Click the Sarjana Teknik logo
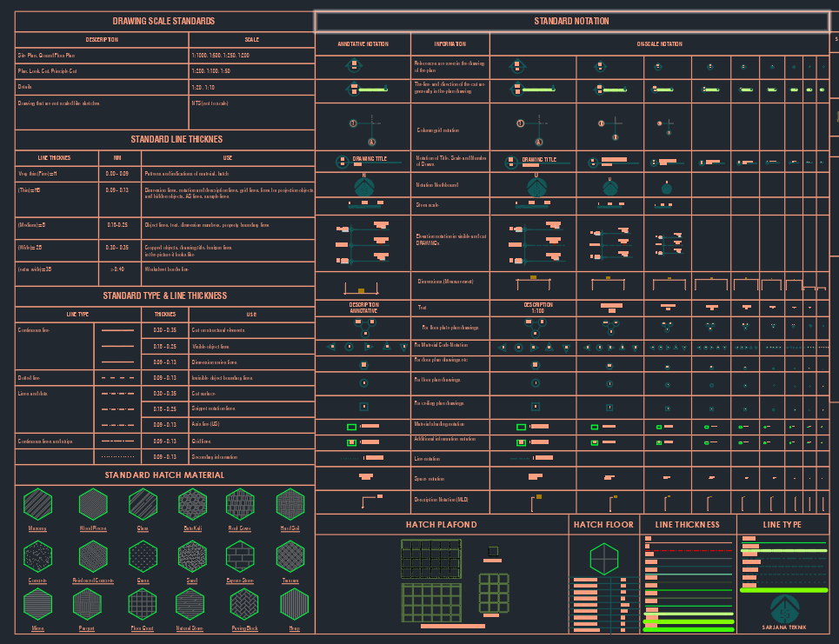 [783, 607]
